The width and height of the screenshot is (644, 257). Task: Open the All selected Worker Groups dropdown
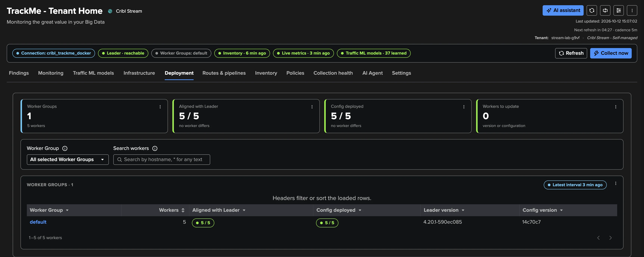pyautogui.click(x=68, y=160)
